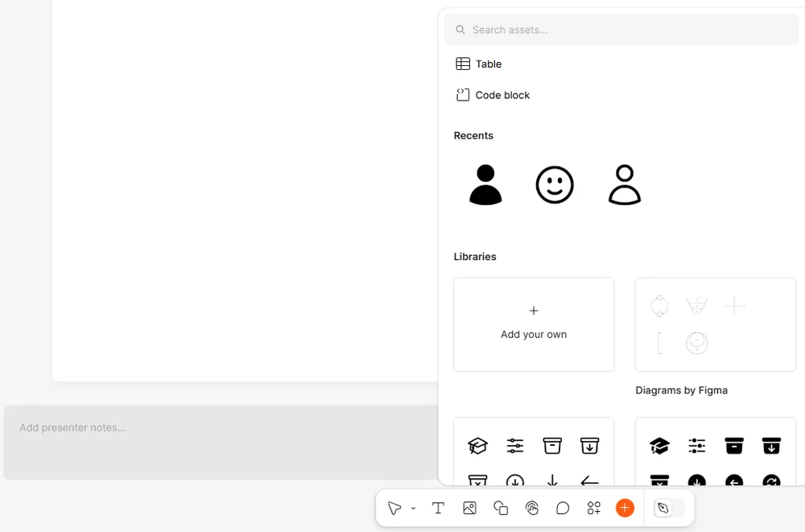Click the funnel diagram in Diagrams library
This screenshot has height=532, width=805.
pos(696,306)
